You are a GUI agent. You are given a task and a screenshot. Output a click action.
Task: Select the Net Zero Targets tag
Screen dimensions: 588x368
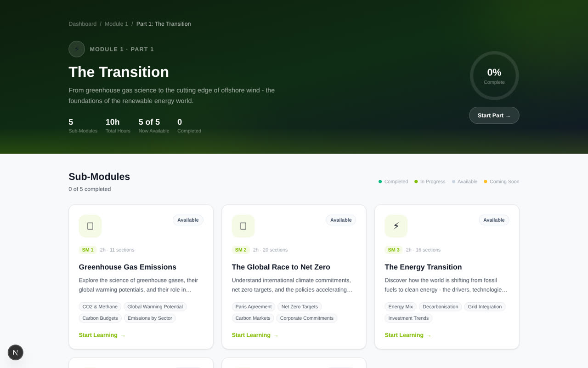coord(300,306)
